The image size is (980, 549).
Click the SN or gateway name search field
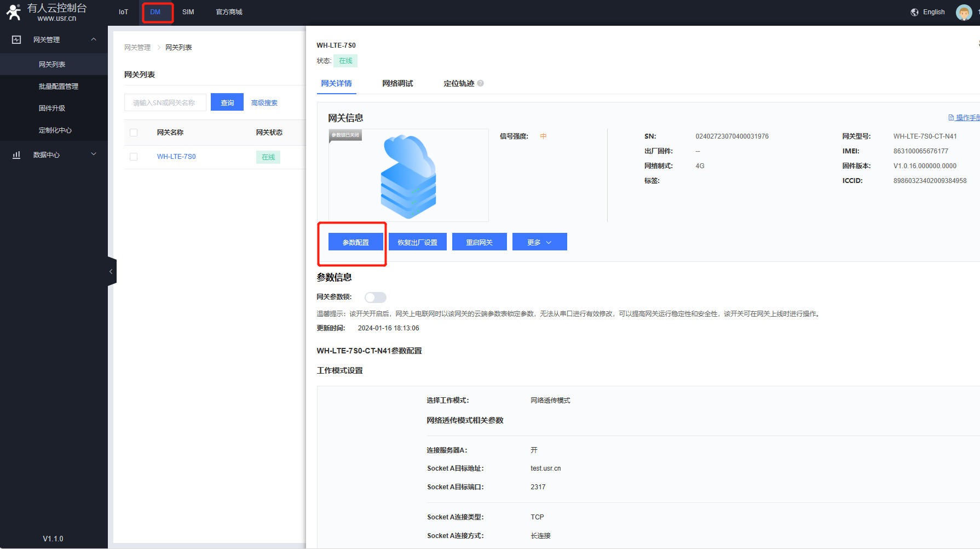pos(165,102)
